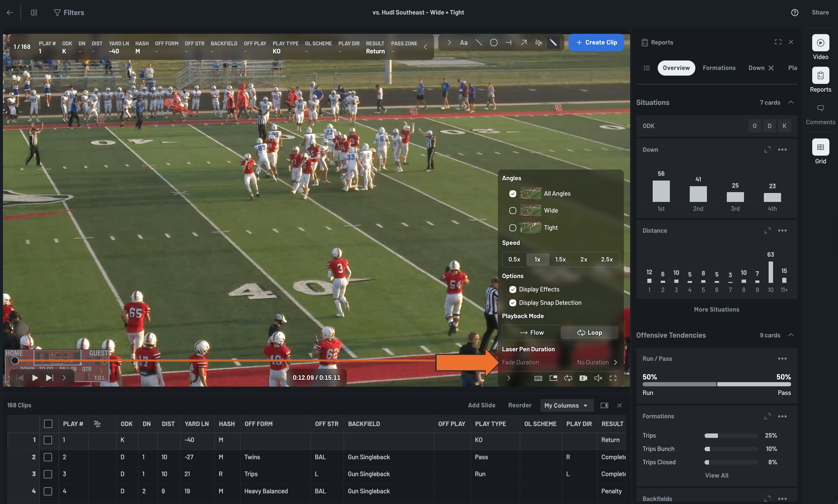The image size is (838, 504).
Task: Select the Wide angle radio option
Action: coord(513,210)
